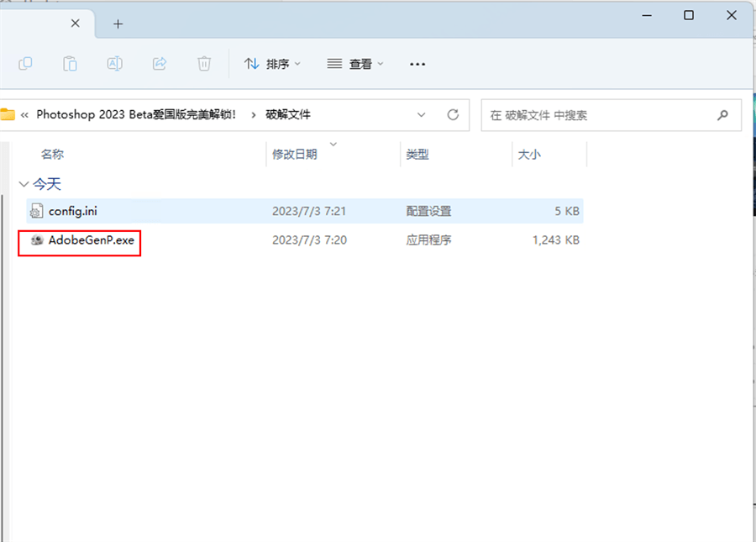Refresh the folder with the refresh icon
756x542 pixels.
click(453, 115)
